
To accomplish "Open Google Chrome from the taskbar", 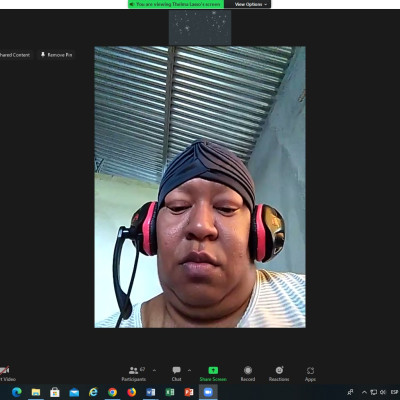I will click(112, 392).
